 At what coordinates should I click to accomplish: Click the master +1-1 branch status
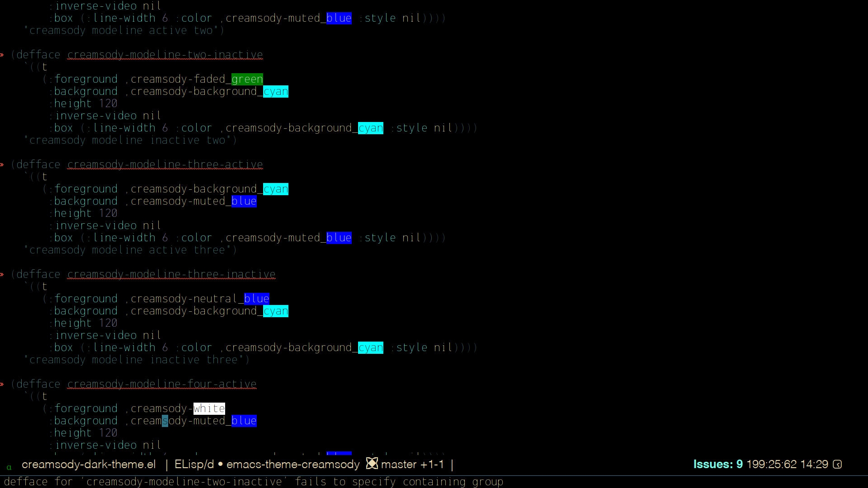tap(412, 465)
